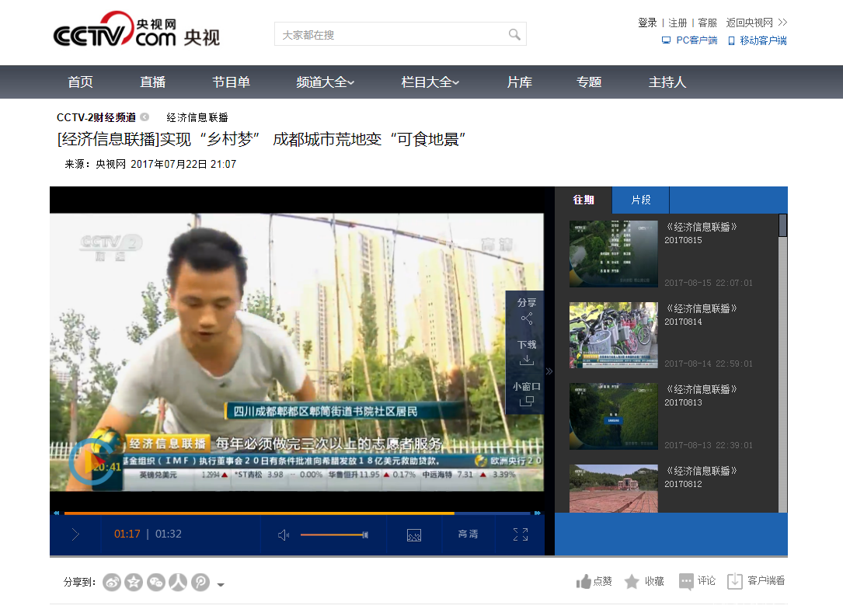Image resolution: width=843 pixels, height=616 pixels.
Task: Click the search magnifier icon
Action: tap(514, 34)
